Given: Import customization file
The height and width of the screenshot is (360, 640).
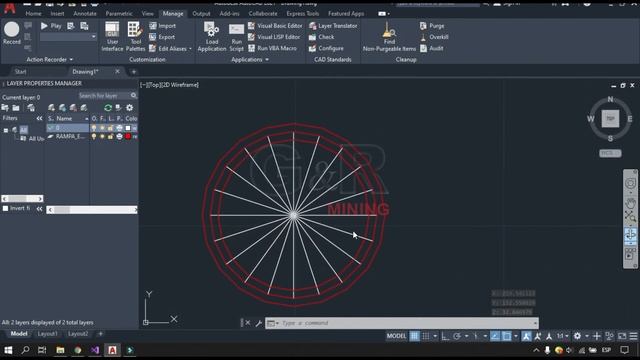Looking at the screenshot, I should click(x=162, y=26).
